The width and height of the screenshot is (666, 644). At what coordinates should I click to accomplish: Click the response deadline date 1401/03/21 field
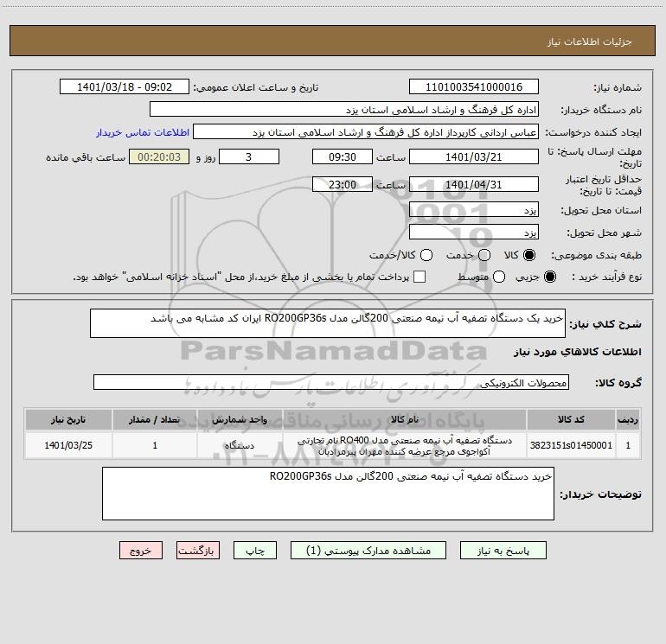[474, 157]
